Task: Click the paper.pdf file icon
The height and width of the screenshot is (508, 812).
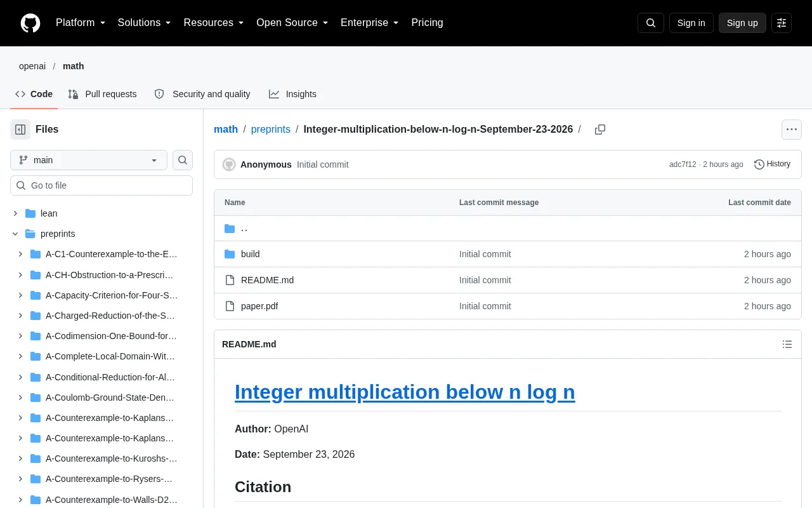Action: (x=230, y=306)
